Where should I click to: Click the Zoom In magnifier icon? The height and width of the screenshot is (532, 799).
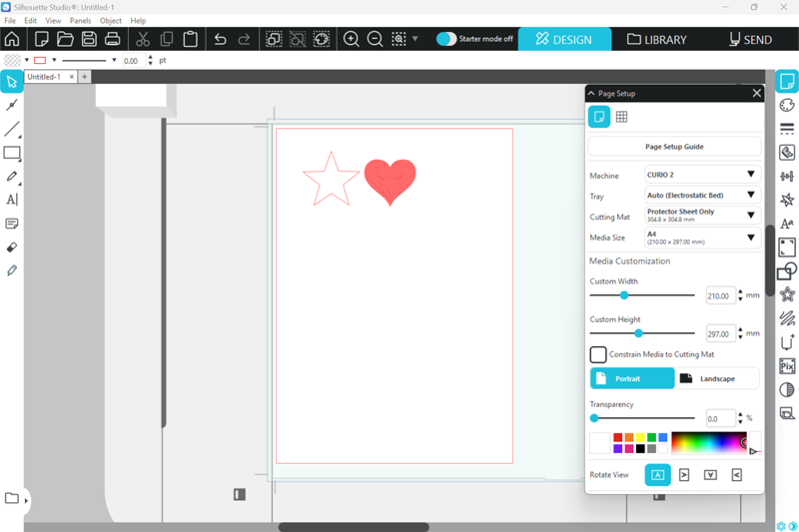352,40
